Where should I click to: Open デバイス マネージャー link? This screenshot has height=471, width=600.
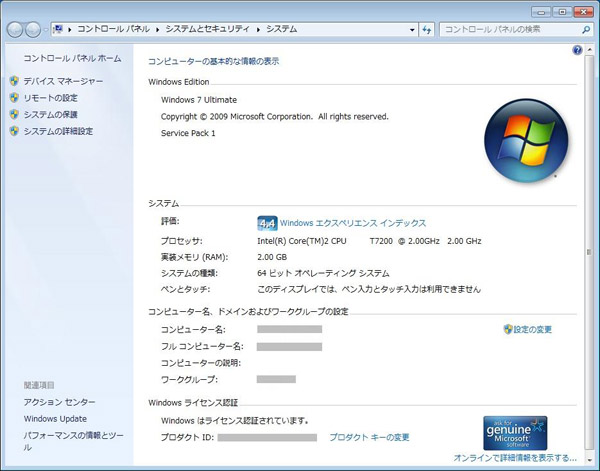point(64,81)
